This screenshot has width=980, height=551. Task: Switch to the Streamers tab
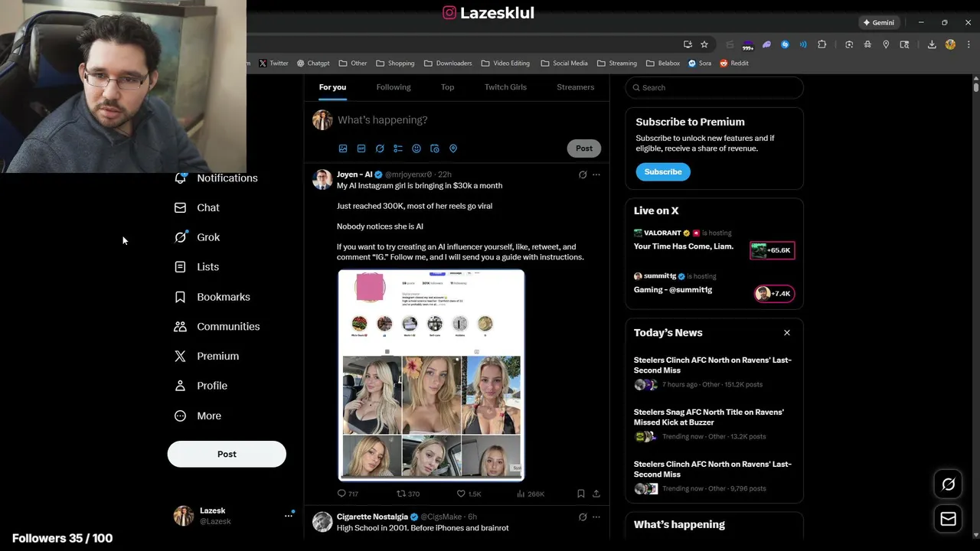pyautogui.click(x=575, y=87)
